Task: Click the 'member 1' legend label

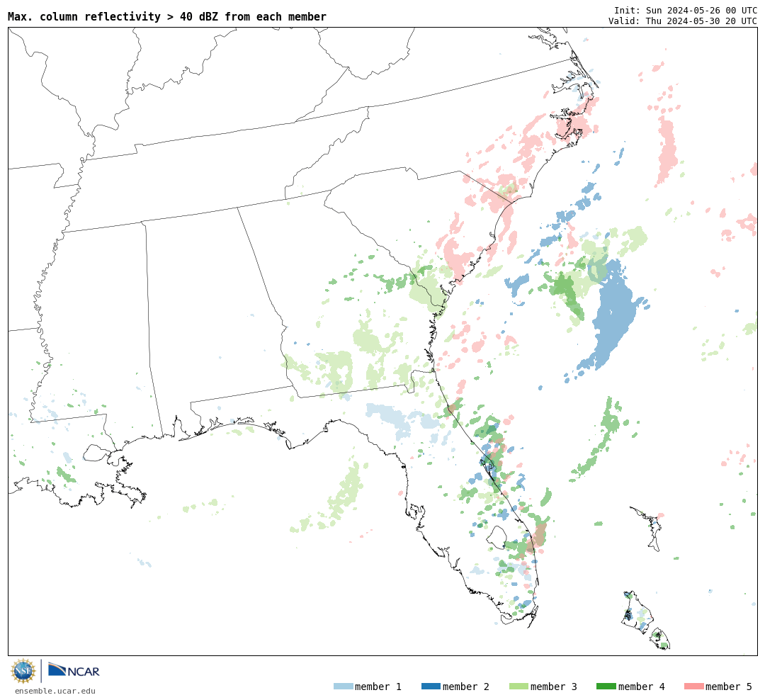Action: click(x=378, y=687)
